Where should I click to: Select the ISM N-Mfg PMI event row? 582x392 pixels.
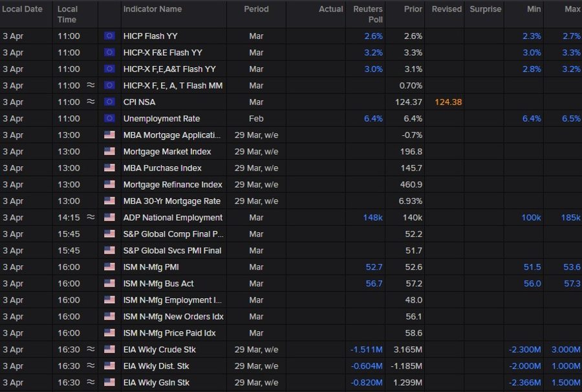tap(291, 267)
